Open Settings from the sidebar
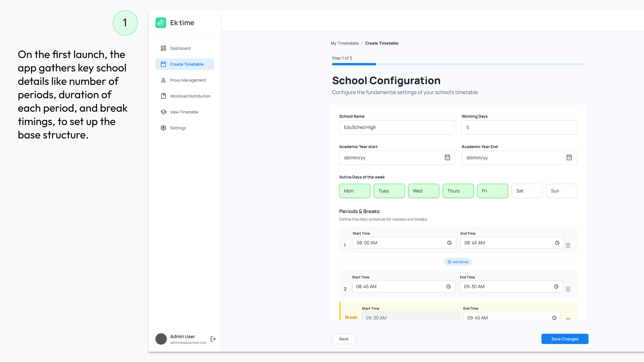The width and height of the screenshot is (644, 362). 185,128
